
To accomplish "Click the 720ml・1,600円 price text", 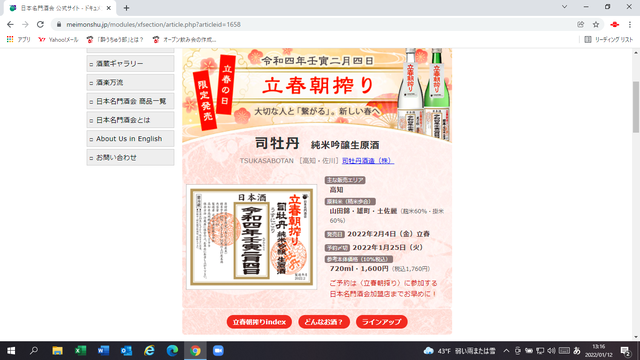I will point(359,269).
